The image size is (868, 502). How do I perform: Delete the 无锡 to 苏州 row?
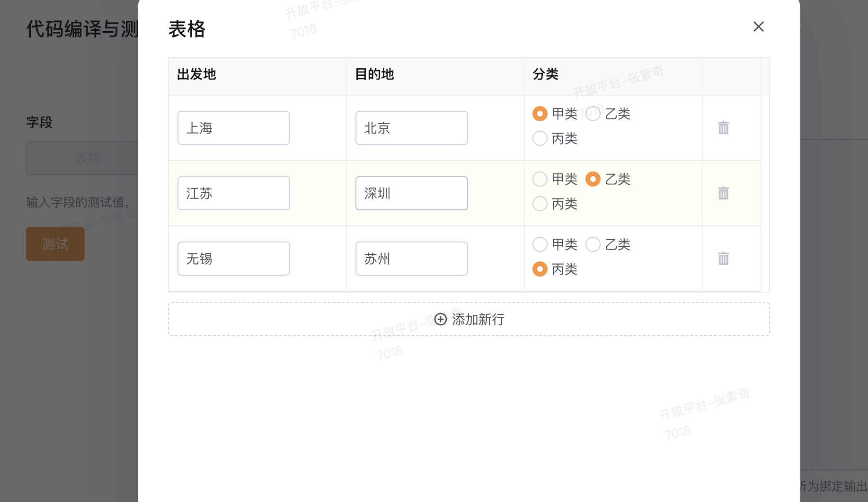point(723,259)
